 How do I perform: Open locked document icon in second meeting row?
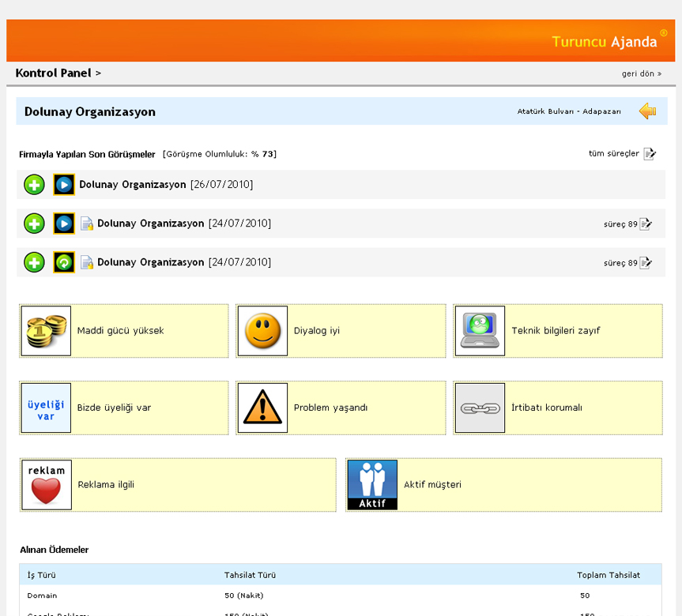point(87,223)
